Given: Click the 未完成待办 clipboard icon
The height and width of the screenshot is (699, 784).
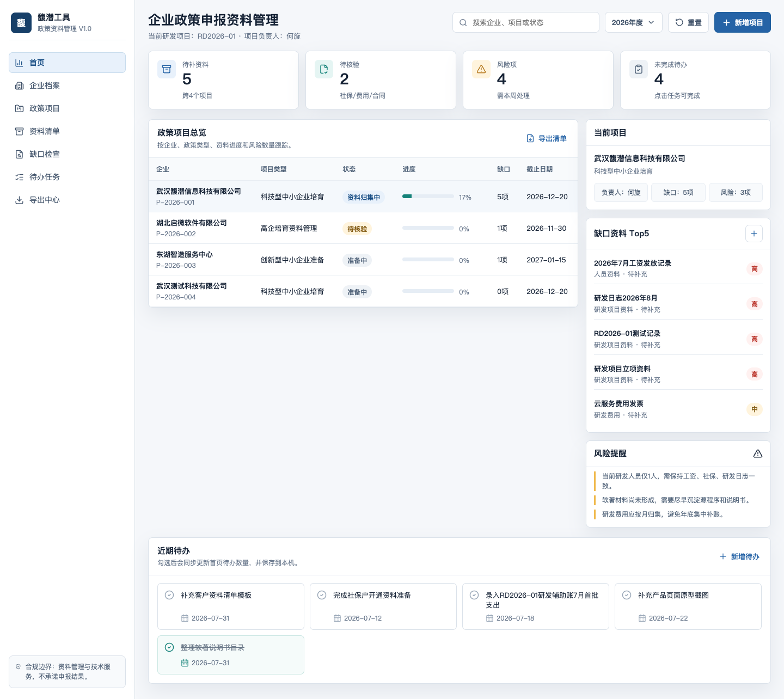Looking at the screenshot, I should point(639,69).
